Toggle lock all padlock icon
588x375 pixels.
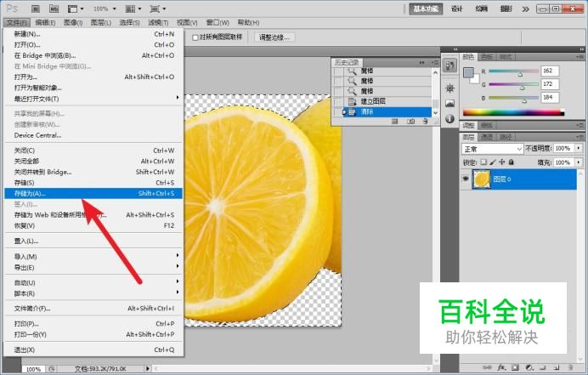512,162
